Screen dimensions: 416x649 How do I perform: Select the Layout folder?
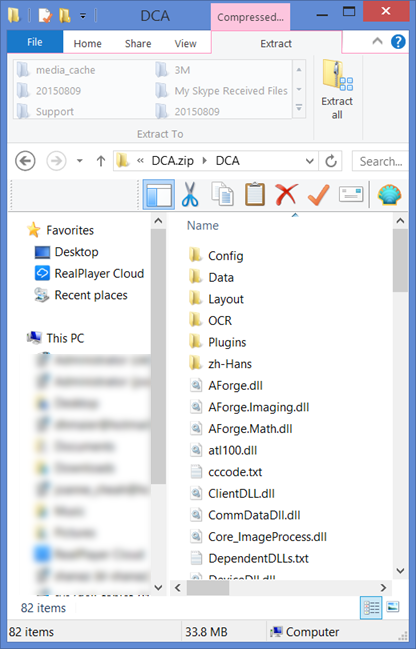point(216,299)
